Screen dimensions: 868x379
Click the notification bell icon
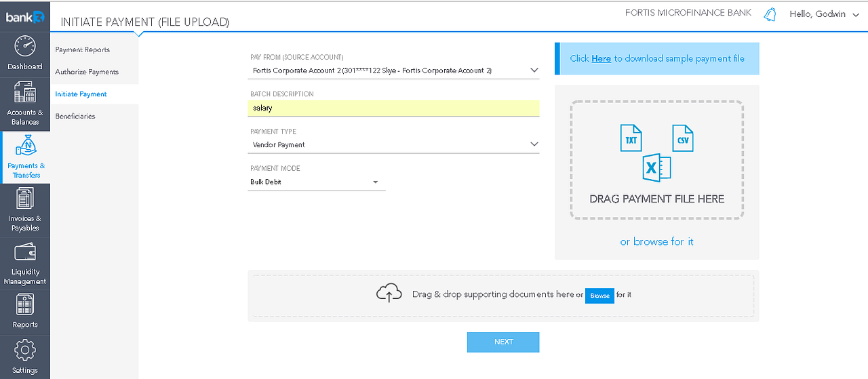tap(770, 14)
